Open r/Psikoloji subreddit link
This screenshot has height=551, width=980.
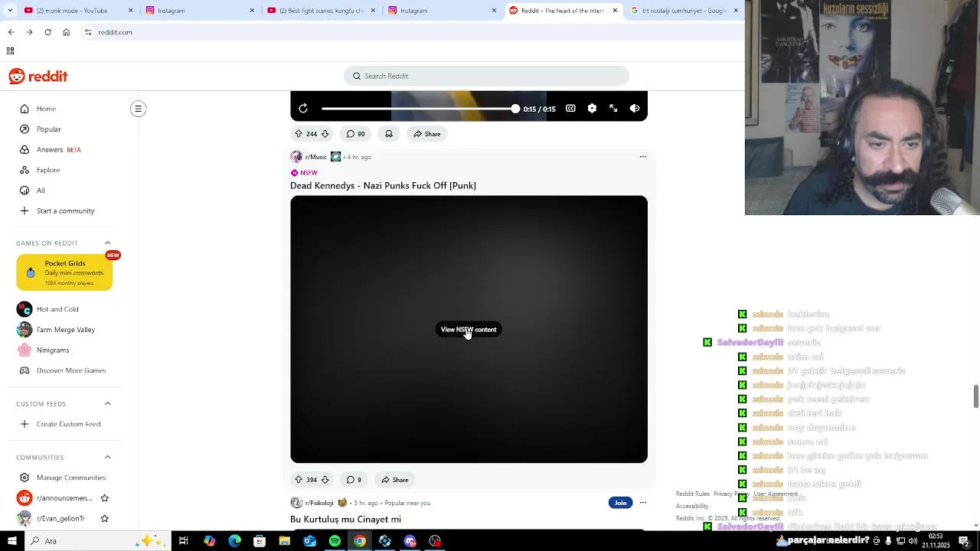[319, 503]
